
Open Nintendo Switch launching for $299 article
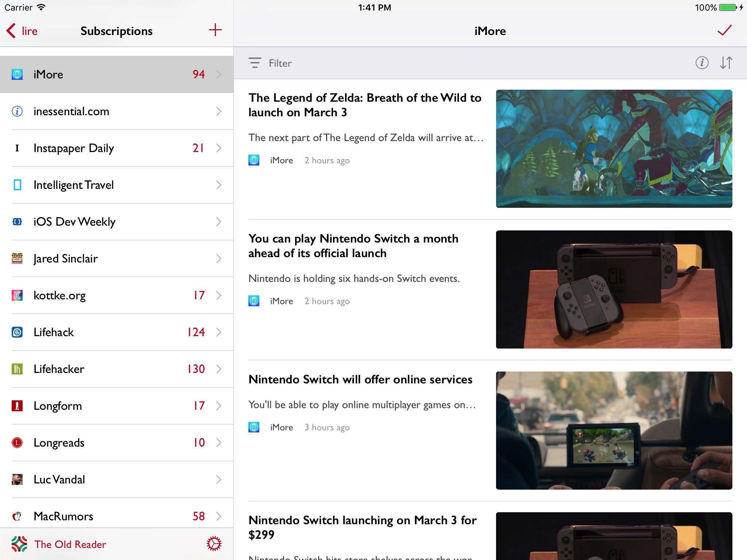[490, 531]
